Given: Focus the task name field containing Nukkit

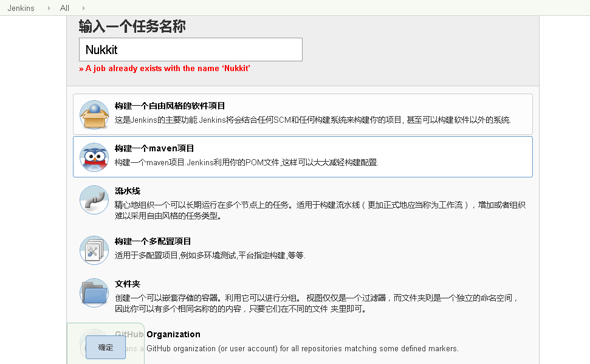Looking at the screenshot, I should (191, 49).
